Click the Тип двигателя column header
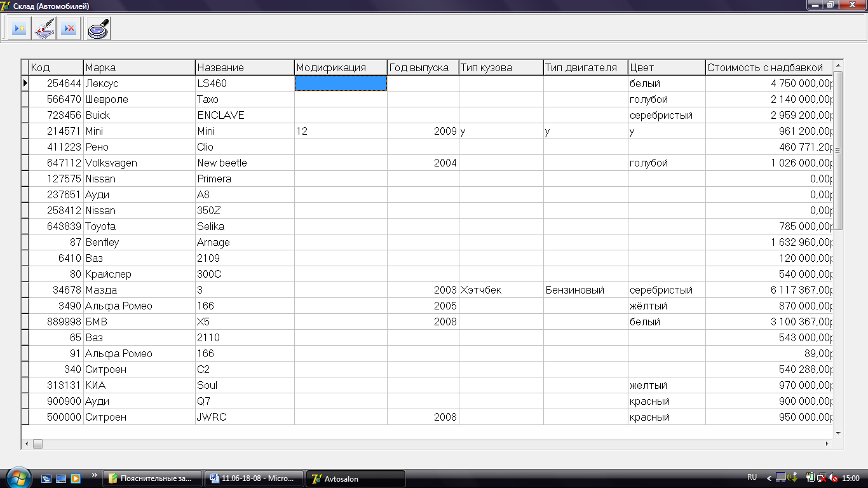Viewport: 868px width, 488px height. pyautogui.click(x=586, y=67)
